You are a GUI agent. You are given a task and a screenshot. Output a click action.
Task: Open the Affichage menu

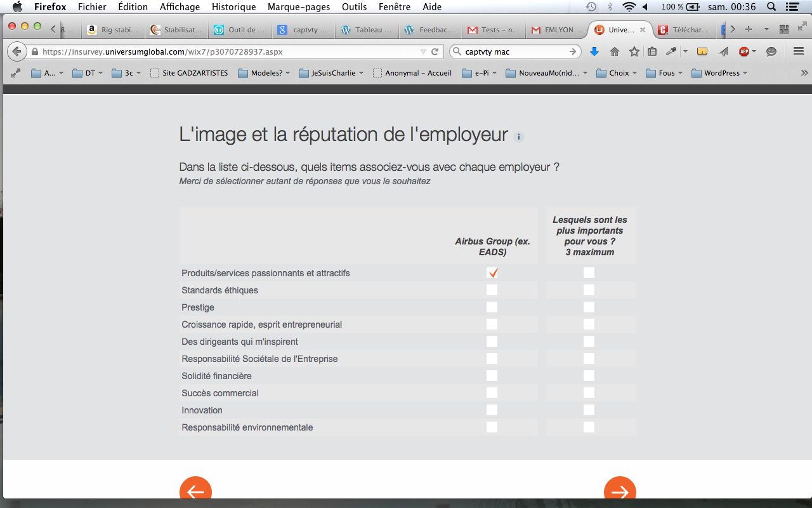tap(180, 7)
